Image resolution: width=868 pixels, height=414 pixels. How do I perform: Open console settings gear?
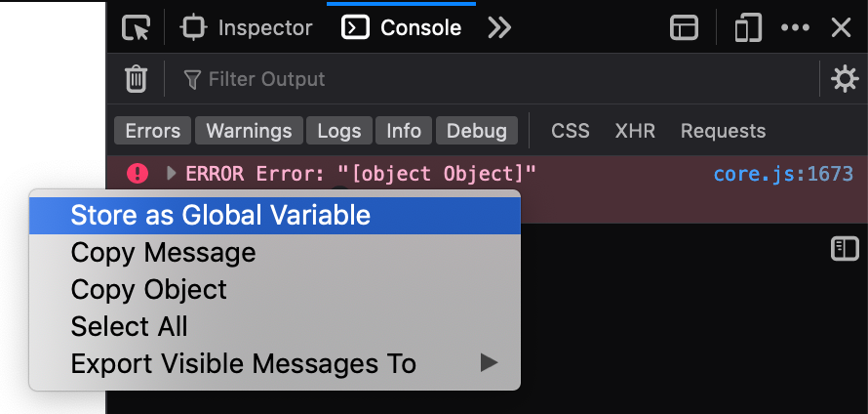844,79
